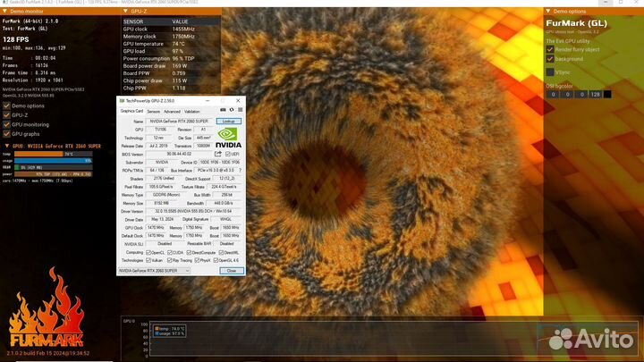The height and width of the screenshot is (362, 644).
Task: Enable the VSync checkbox
Action: tap(550, 72)
